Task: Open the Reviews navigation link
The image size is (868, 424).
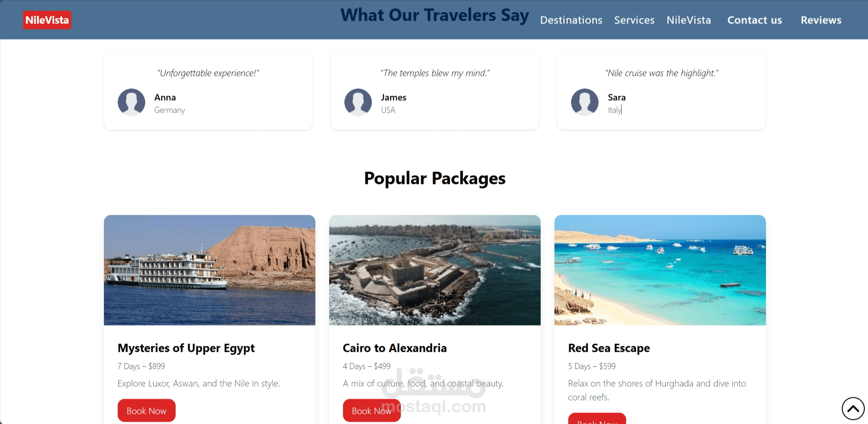Action: point(821,20)
